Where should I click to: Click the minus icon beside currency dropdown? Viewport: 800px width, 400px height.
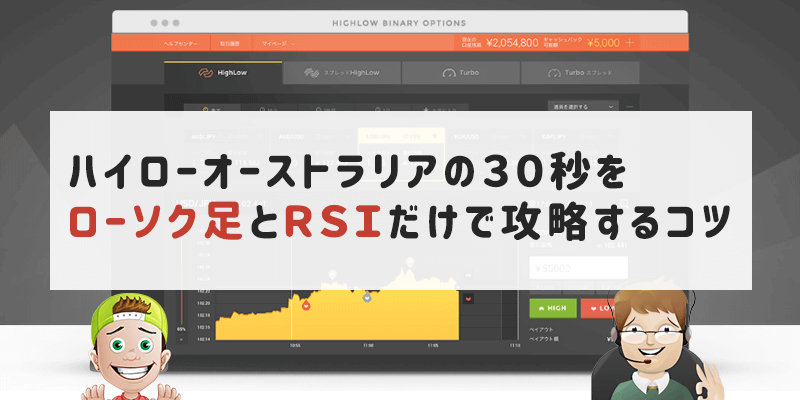point(630,107)
